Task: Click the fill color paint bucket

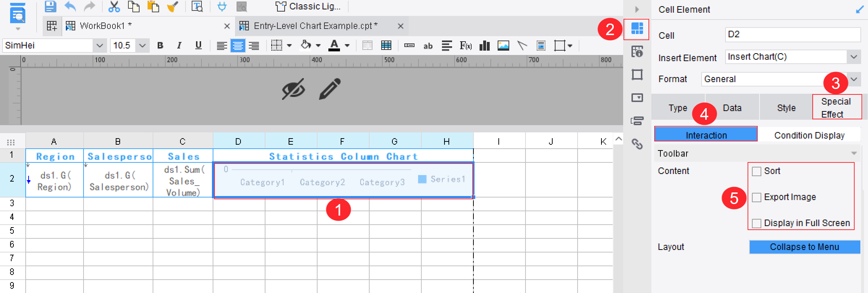Action: 306,46
